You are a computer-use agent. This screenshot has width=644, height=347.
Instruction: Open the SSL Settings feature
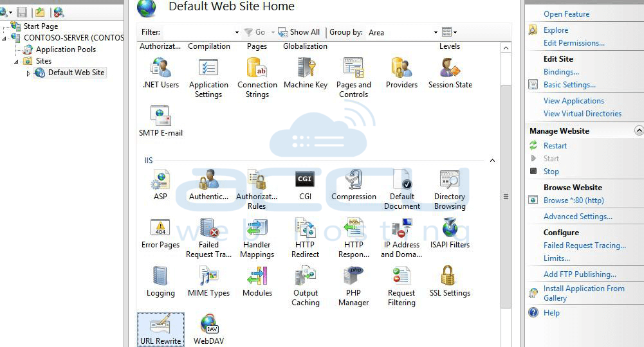(x=450, y=281)
